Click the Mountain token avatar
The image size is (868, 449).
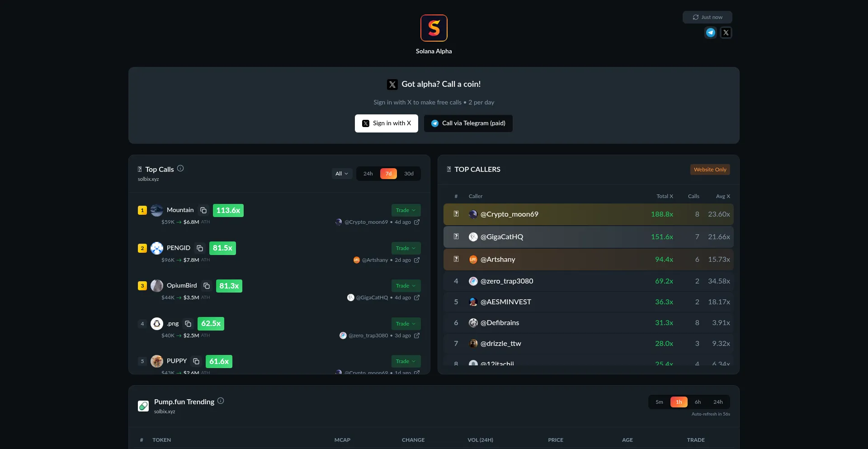point(157,210)
